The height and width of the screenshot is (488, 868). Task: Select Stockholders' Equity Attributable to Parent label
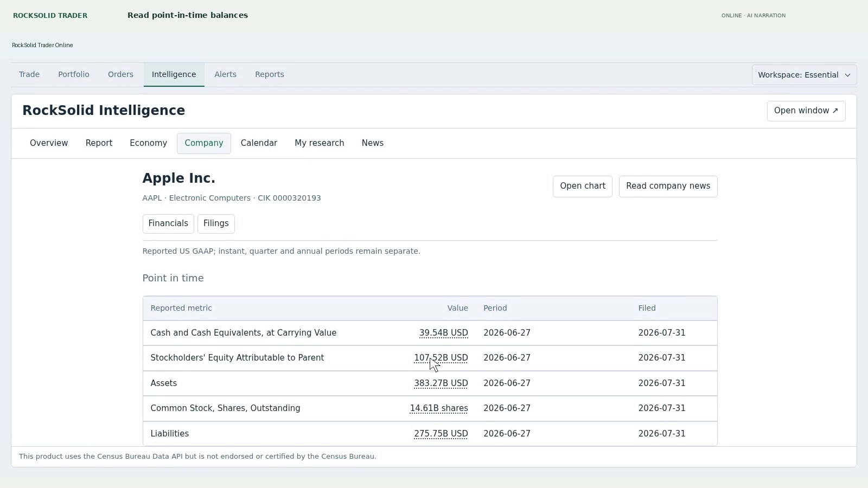(237, 358)
